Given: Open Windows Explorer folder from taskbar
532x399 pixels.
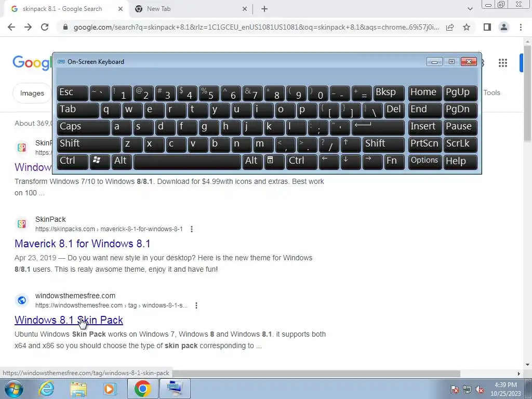Looking at the screenshot, I should coord(78,389).
